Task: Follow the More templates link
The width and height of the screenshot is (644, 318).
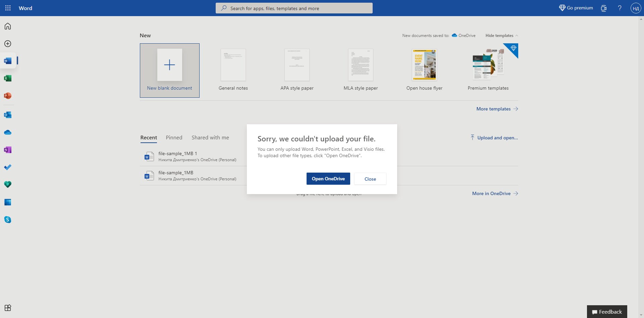Action: [x=497, y=109]
